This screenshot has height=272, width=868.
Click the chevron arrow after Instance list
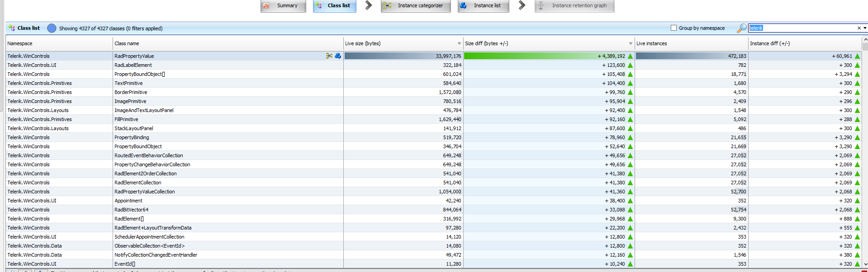click(522, 5)
